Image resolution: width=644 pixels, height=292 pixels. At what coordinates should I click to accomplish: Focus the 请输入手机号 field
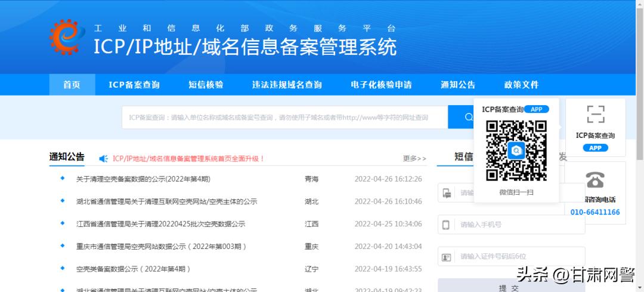coord(512,225)
